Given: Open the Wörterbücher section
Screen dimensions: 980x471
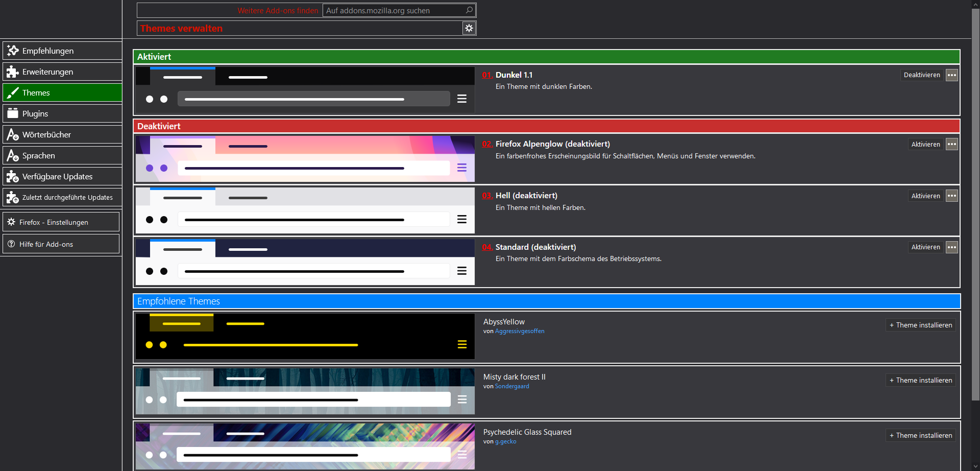Looking at the screenshot, I should click(x=62, y=134).
